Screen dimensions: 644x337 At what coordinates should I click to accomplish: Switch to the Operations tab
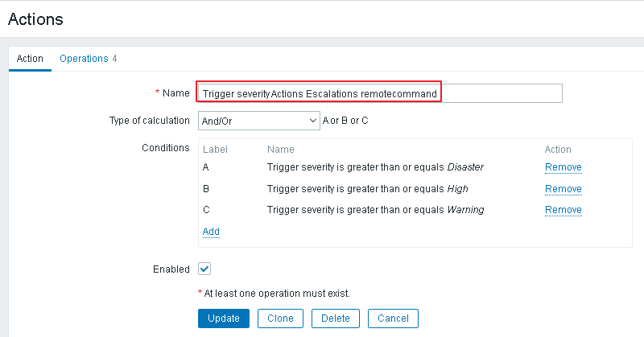[x=88, y=59]
